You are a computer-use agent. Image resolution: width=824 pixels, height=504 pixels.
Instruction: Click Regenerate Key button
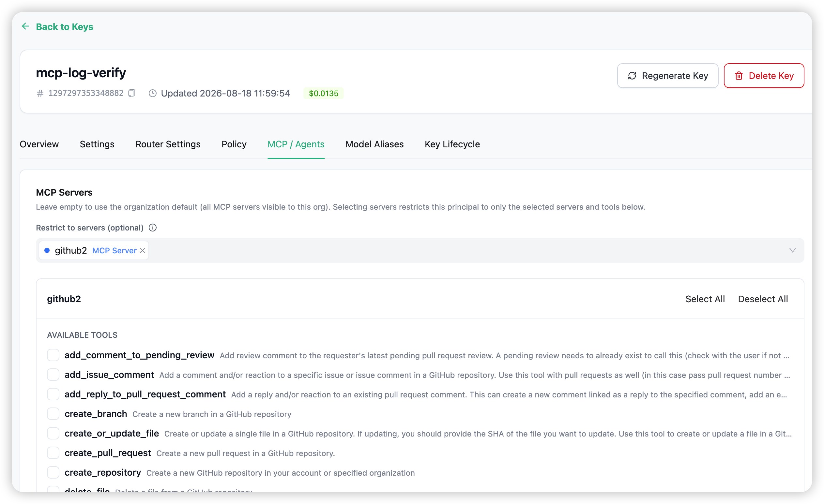[667, 76]
